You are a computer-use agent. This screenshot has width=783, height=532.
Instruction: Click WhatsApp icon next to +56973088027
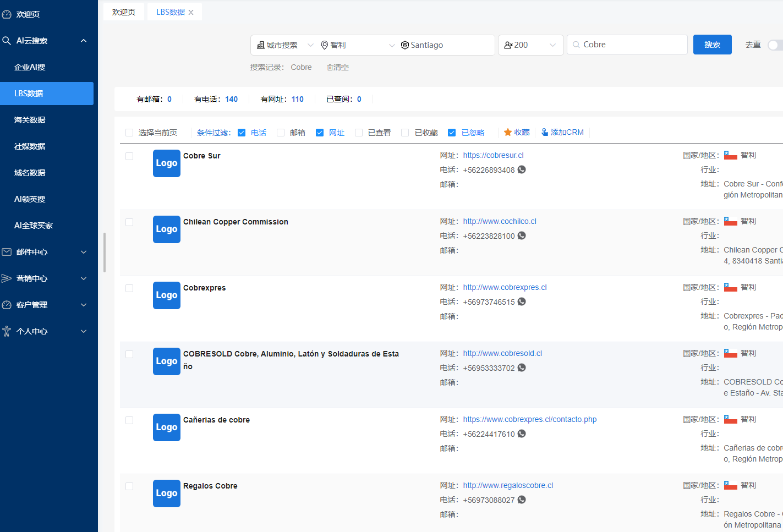pos(522,500)
